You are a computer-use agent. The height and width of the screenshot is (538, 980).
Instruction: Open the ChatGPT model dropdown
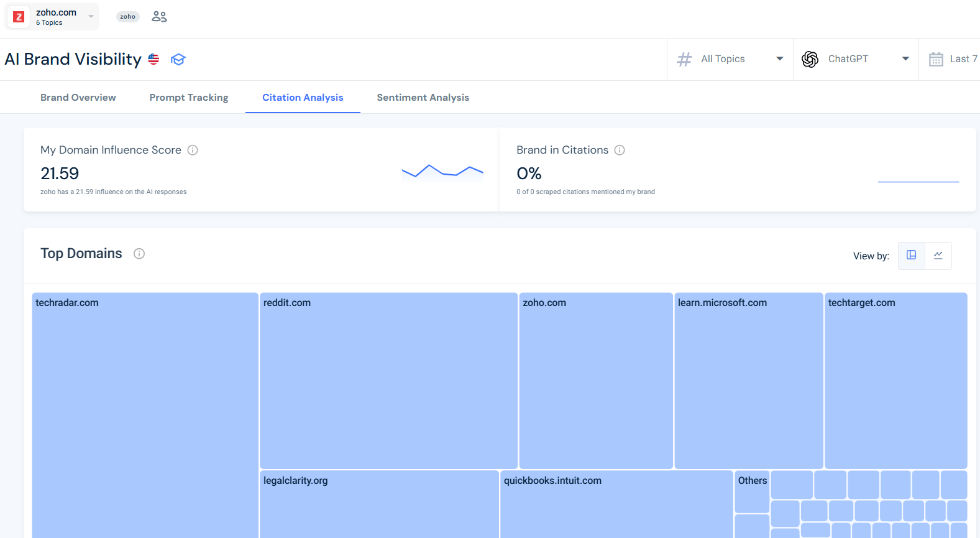coord(856,59)
